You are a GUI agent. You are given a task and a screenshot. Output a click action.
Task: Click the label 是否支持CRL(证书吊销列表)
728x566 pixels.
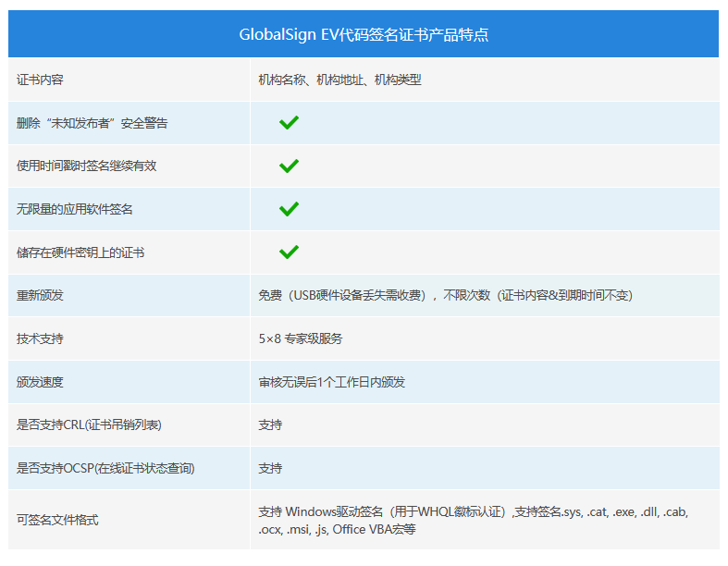89,424
